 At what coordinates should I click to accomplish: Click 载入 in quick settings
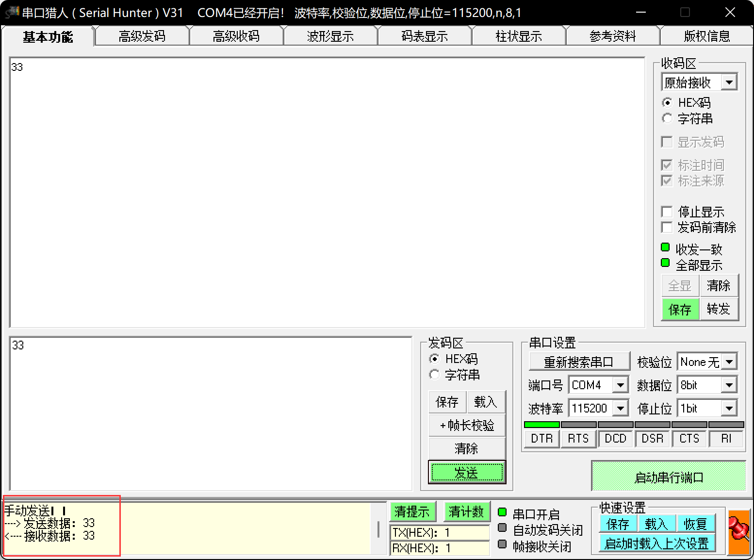656,524
